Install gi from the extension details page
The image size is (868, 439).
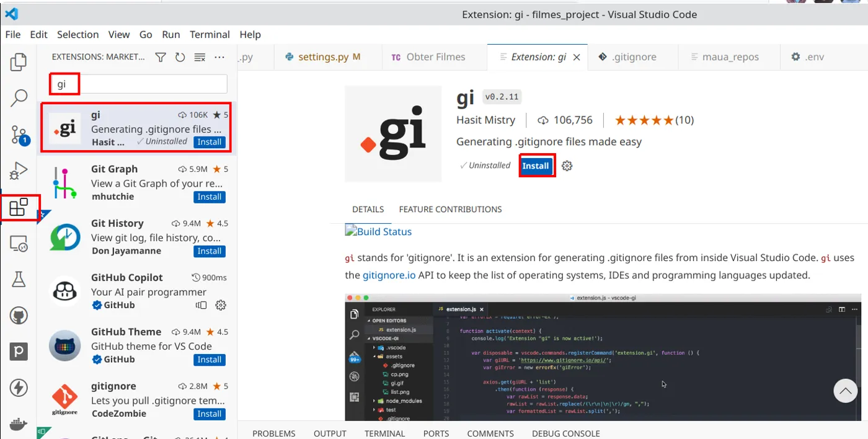pos(536,166)
